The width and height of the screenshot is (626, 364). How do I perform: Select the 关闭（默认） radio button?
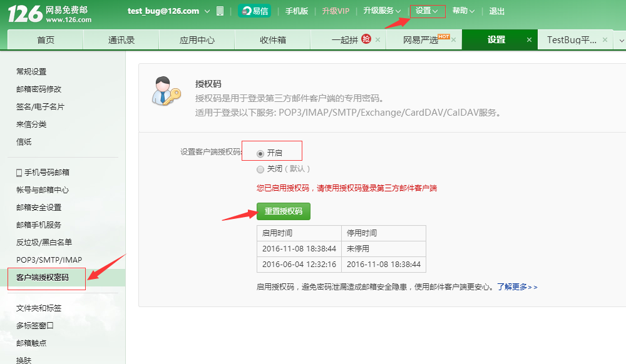click(260, 169)
